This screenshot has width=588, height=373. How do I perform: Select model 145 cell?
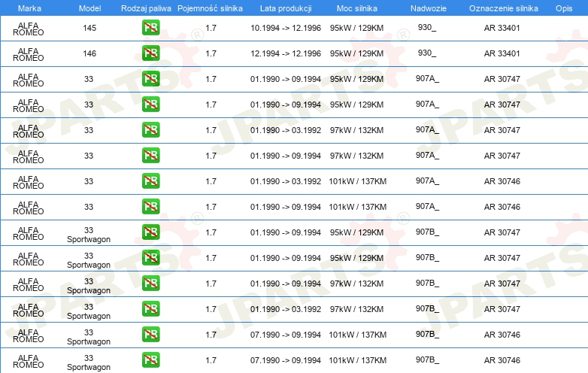click(x=89, y=29)
